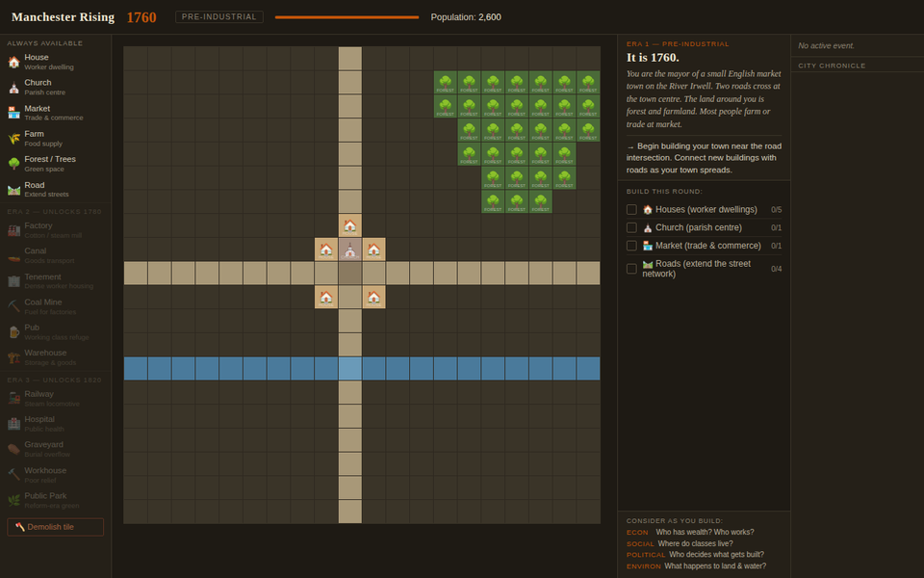The image size is (924, 578).
Task: Check the Church (parish centre) checkbox
Action: pos(631,227)
